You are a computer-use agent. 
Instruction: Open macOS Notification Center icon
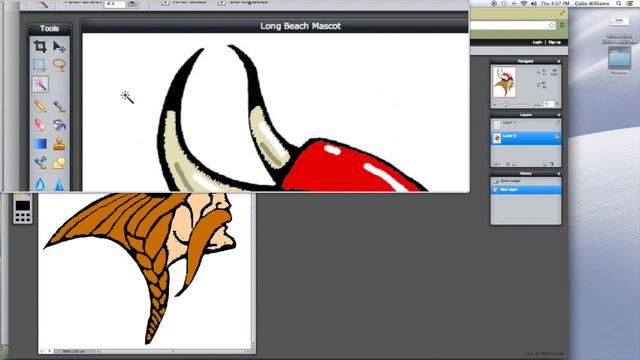coord(630,3)
